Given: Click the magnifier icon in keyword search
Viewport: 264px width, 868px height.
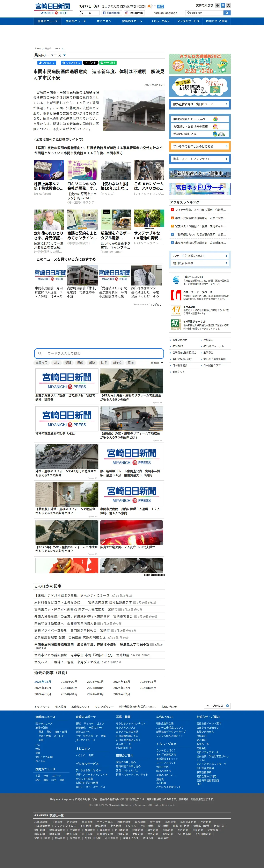Looking at the screenshot, I should click(40, 353).
